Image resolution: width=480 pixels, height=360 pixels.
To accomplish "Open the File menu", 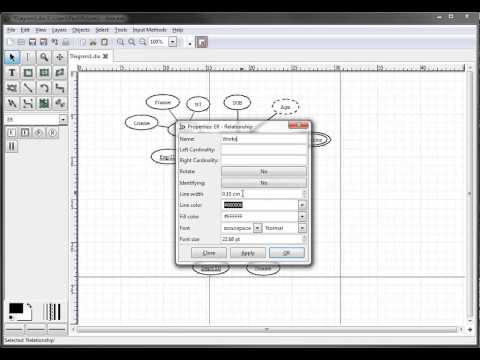I will [x=11, y=30].
